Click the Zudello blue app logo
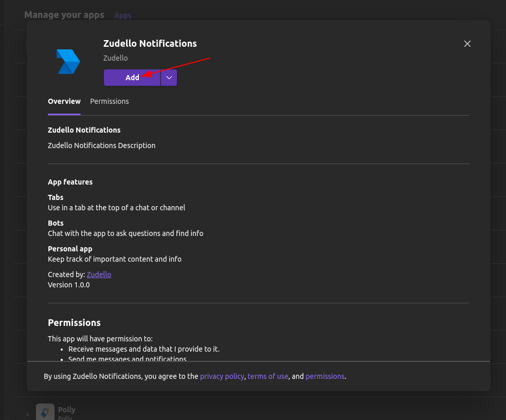Screen dimensions: 506x420 [68, 62]
